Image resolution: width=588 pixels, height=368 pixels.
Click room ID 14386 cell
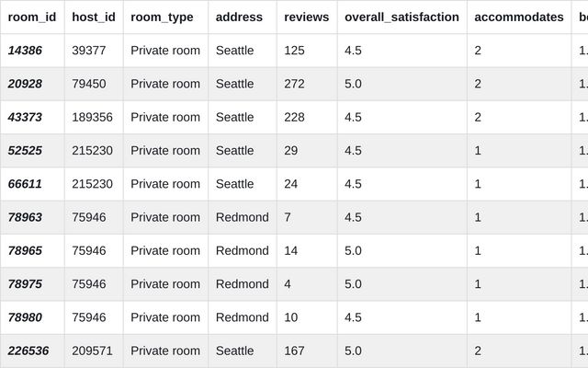pyautogui.click(x=25, y=51)
